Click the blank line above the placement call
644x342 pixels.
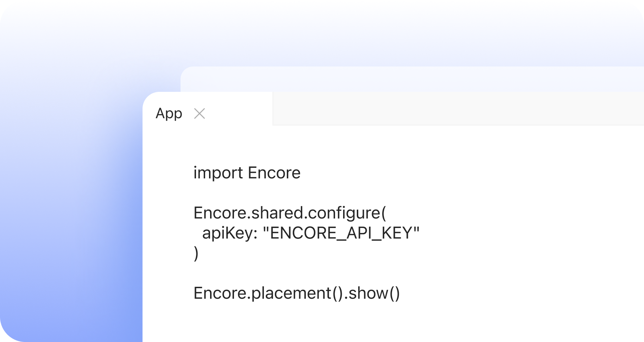click(246, 273)
